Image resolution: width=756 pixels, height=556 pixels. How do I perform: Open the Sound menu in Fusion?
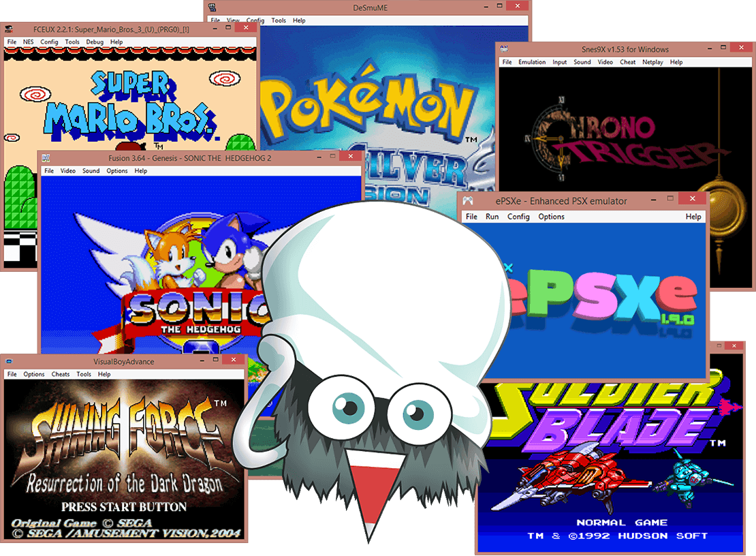pyautogui.click(x=91, y=170)
